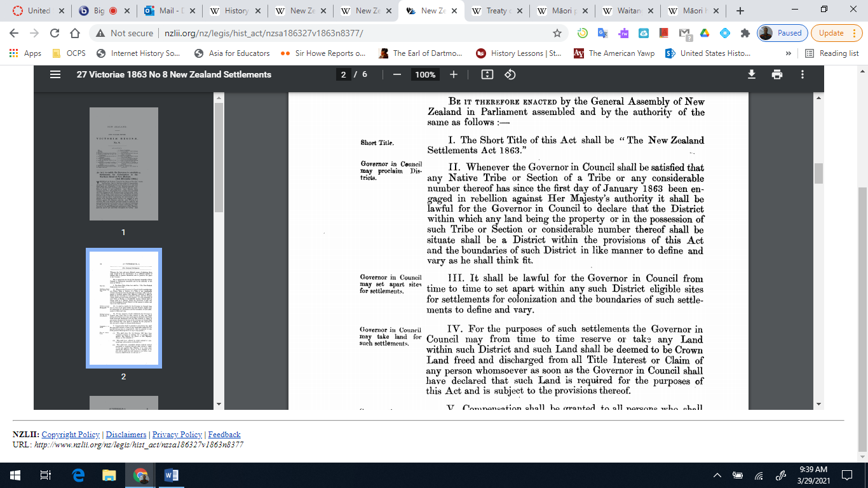Rotate the PDF counterclockwise

[x=510, y=74]
